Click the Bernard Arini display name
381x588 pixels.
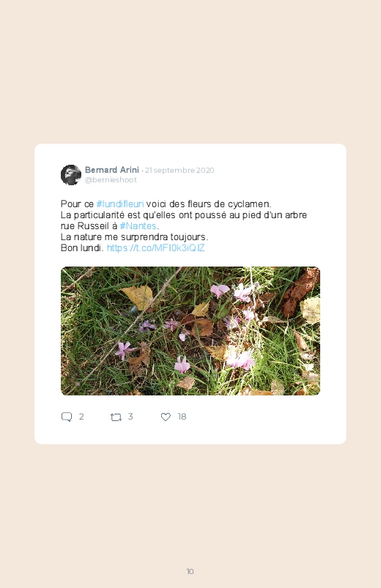coord(112,170)
